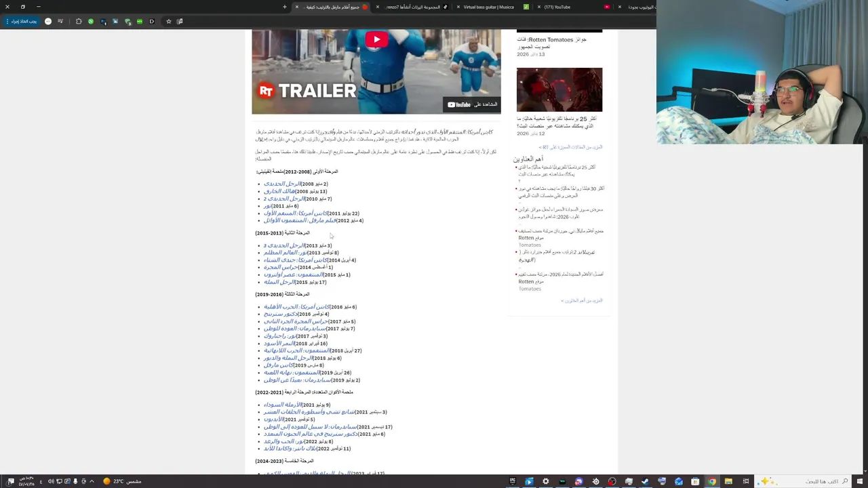
Task: Click the dark 'D' extension icon
Action: [x=152, y=22]
